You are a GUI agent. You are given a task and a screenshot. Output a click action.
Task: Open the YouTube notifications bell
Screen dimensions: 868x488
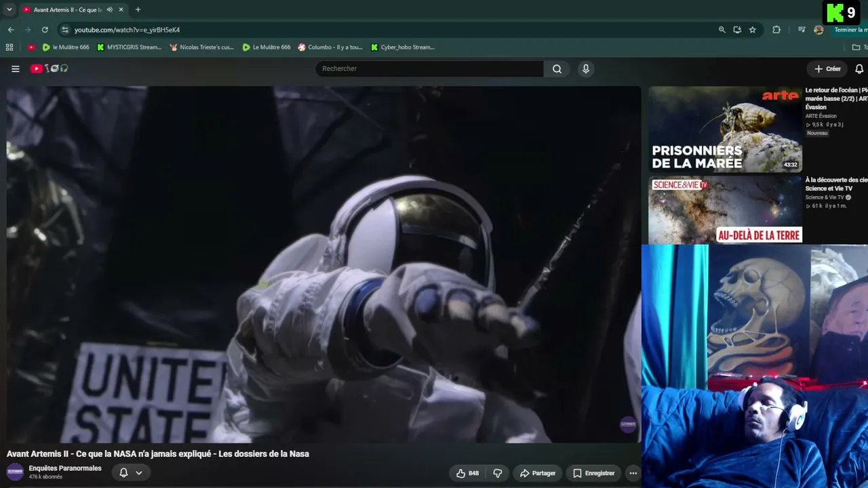tap(859, 68)
